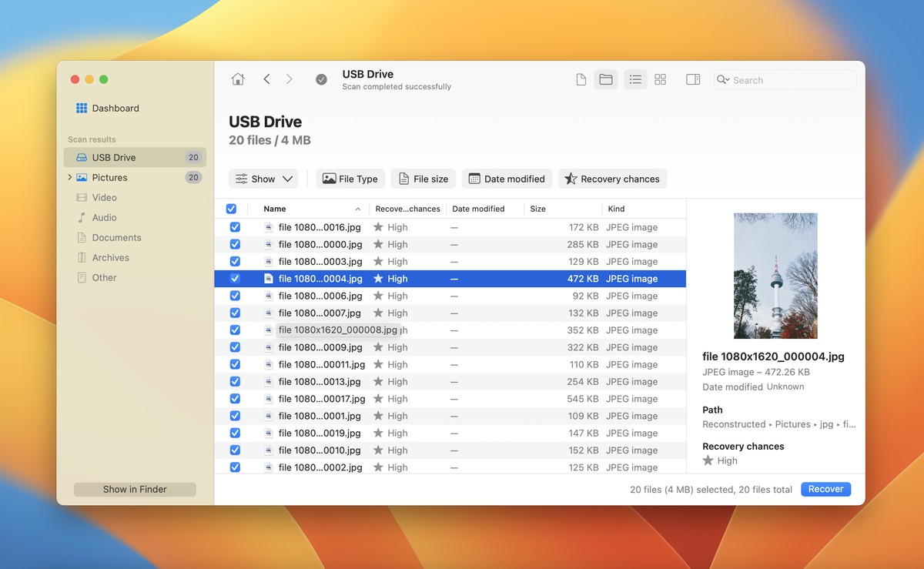Screen dimensions: 924x569
Task: Open File Type filter
Action: [x=350, y=179]
